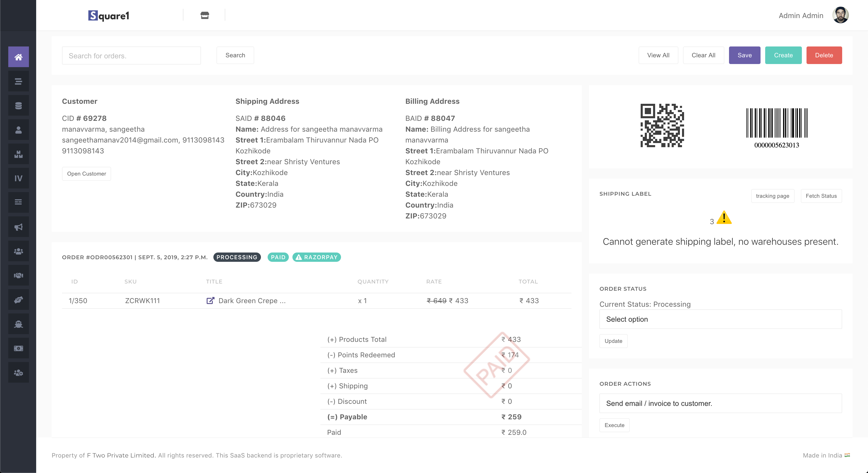The height and width of the screenshot is (473, 868).
Task: Open the Send email / invoice actions dropdown
Action: tap(720, 403)
